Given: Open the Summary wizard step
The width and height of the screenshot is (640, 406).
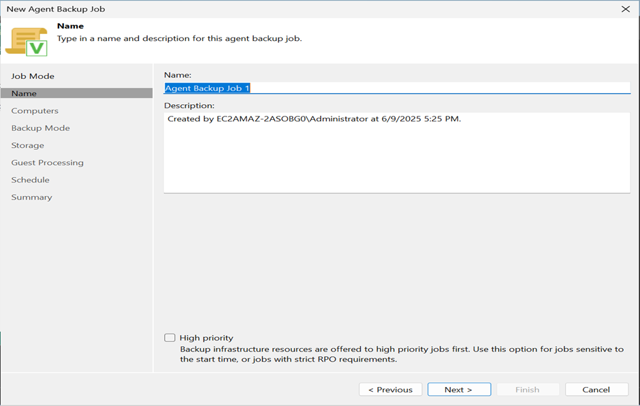Looking at the screenshot, I should click(x=31, y=197).
